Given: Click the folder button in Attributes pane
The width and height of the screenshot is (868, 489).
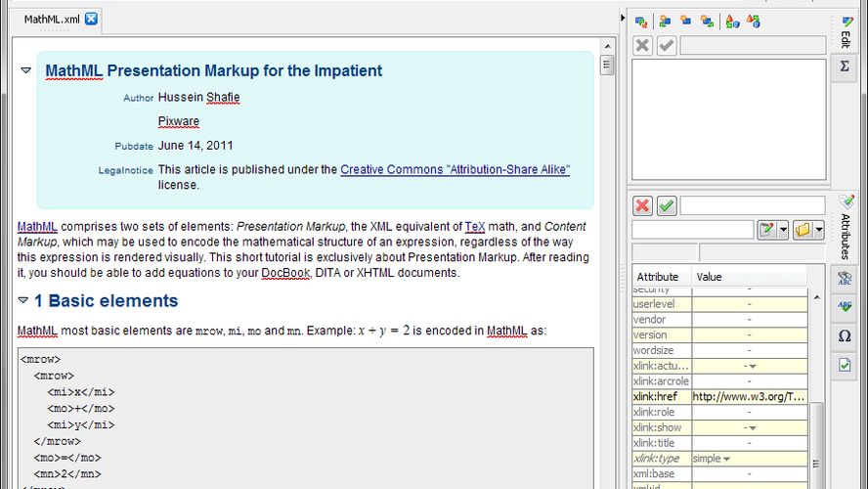Looking at the screenshot, I should (803, 229).
